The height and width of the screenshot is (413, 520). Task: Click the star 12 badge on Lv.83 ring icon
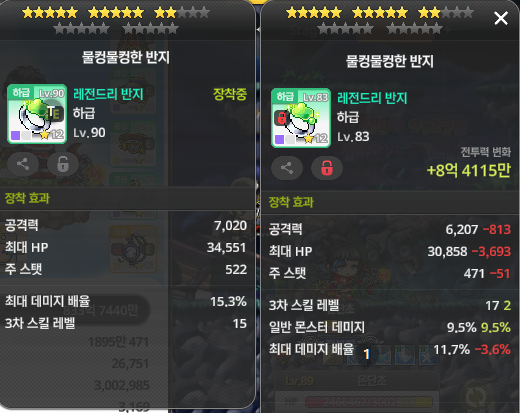point(316,139)
